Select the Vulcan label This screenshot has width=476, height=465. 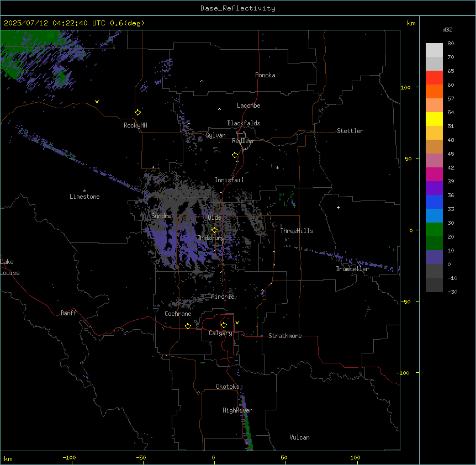[299, 437]
